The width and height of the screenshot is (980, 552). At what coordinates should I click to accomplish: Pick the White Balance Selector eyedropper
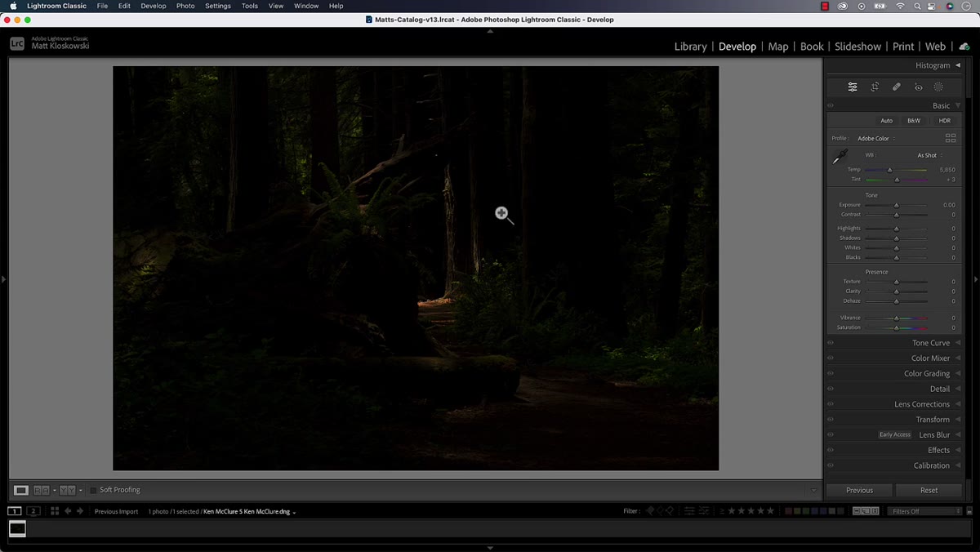840,157
